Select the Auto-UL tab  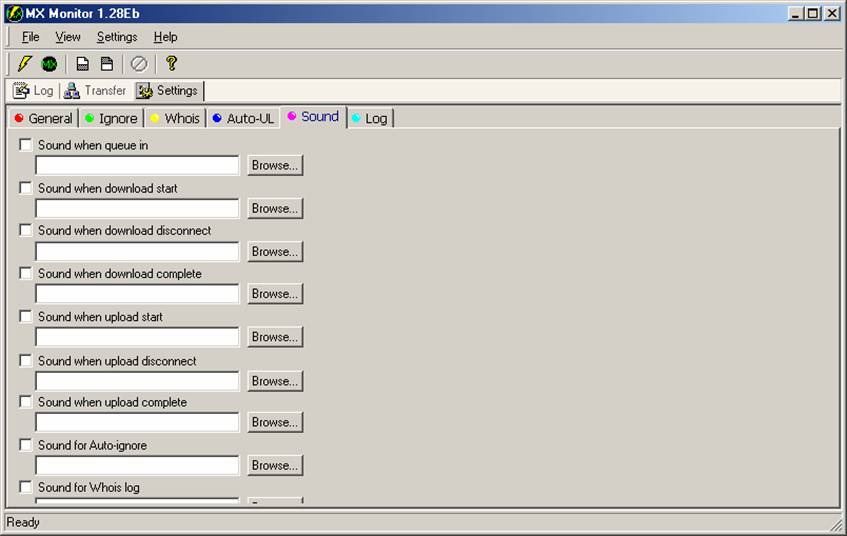[243, 118]
